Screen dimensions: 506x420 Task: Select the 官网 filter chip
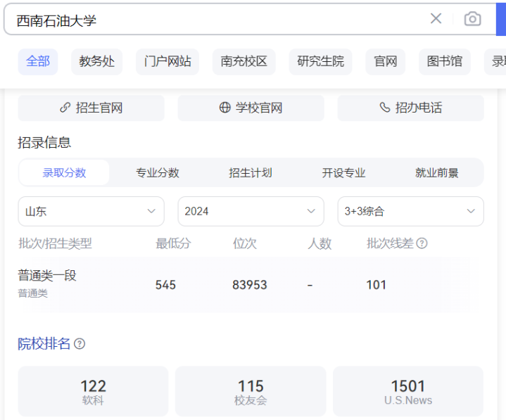[x=386, y=62]
